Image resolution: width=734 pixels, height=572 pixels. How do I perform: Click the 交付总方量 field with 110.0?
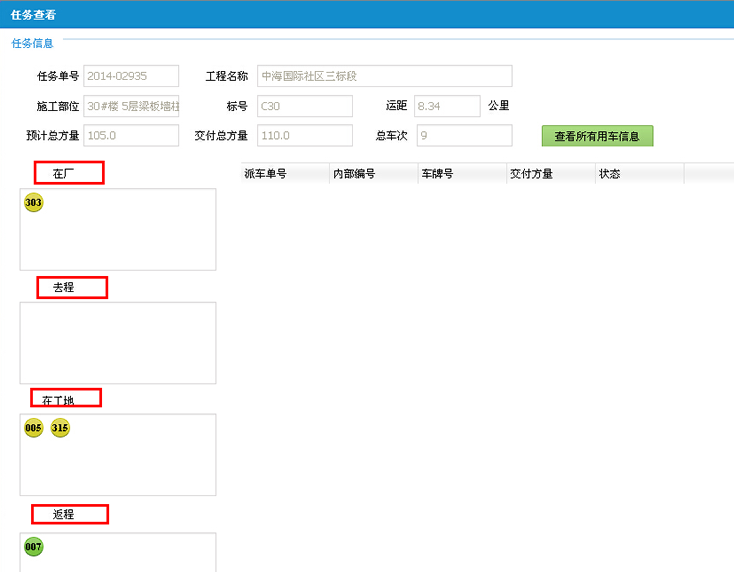304,135
